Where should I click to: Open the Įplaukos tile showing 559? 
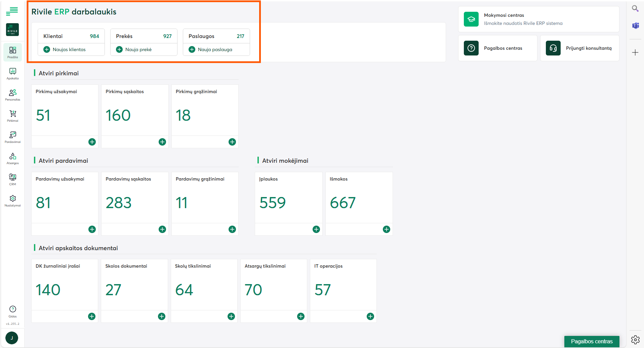coord(288,198)
